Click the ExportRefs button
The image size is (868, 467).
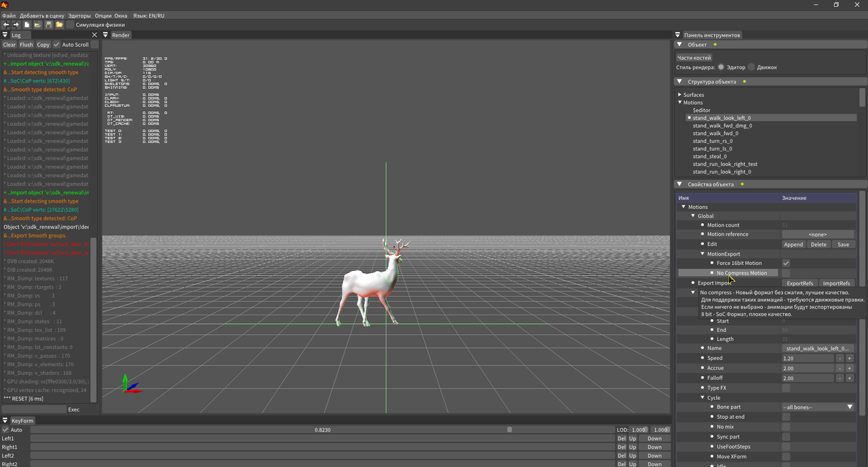pyautogui.click(x=800, y=283)
